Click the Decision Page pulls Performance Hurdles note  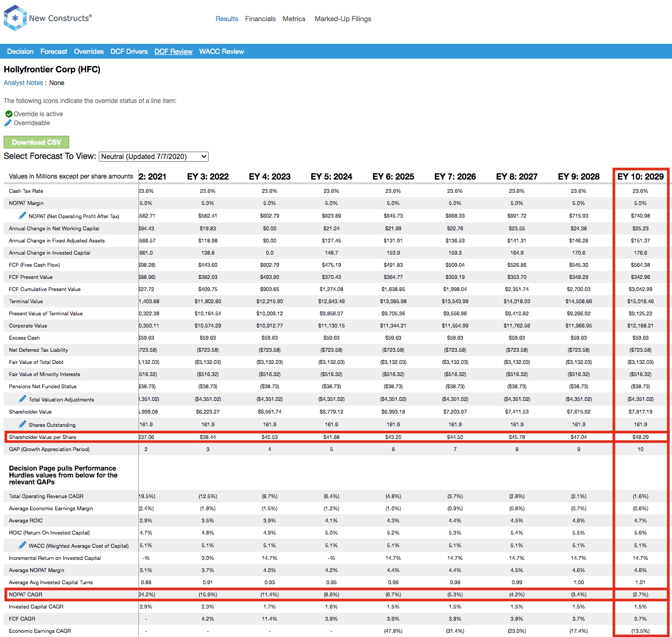(x=63, y=475)
